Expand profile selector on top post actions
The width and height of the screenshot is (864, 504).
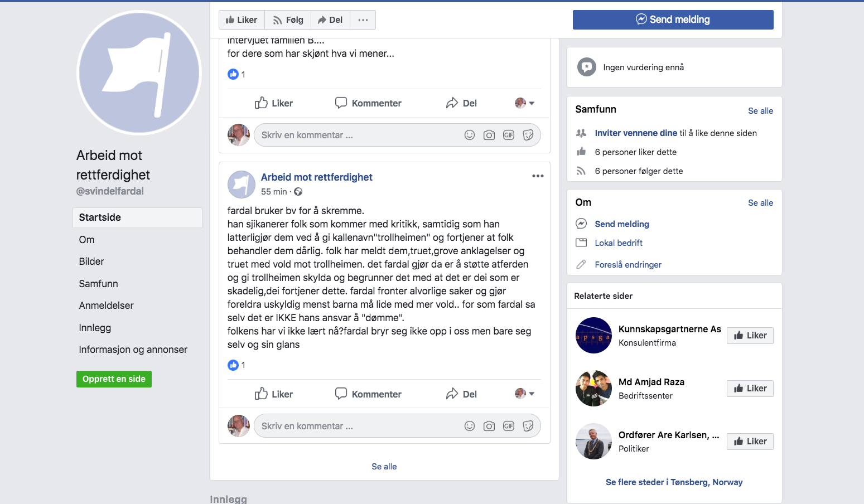pos(524,103)
